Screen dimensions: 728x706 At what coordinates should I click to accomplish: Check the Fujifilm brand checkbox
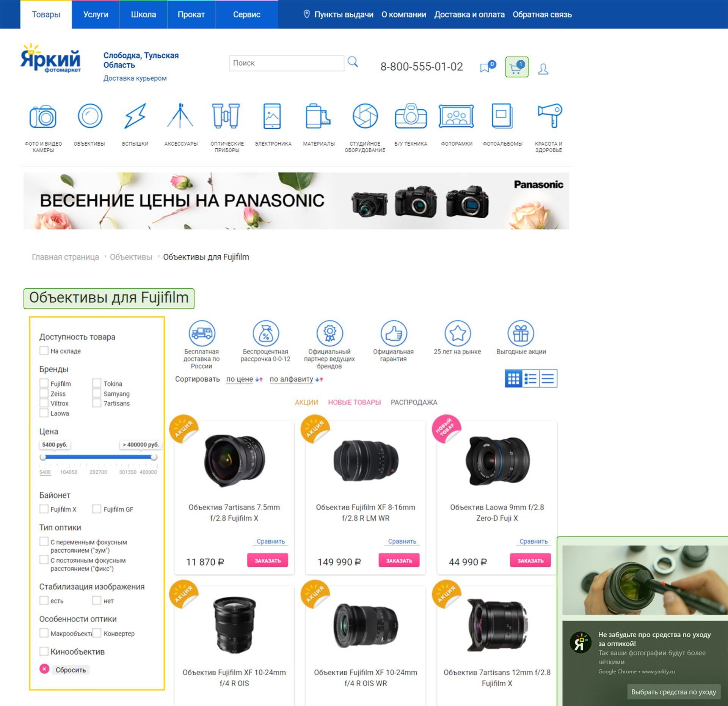pyautogui.click(x=44, y=383)
